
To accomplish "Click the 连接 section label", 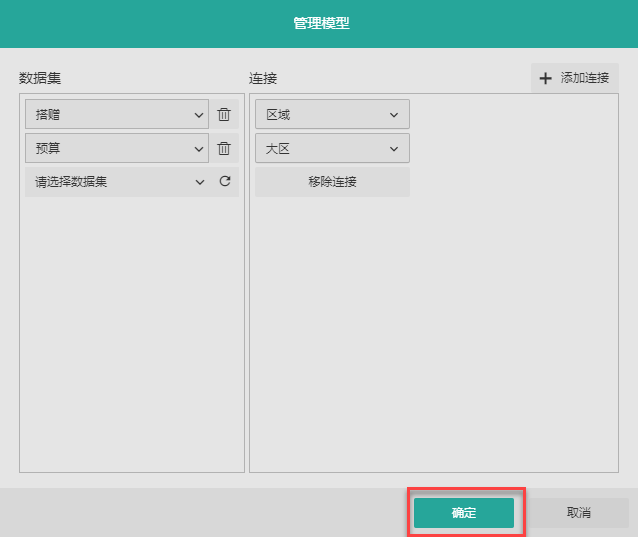I will 263,78.
